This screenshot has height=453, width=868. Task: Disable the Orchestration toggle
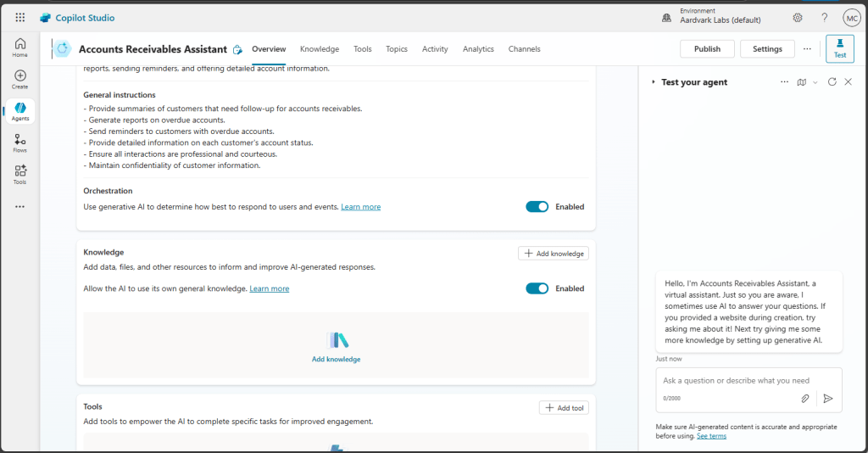537,207
